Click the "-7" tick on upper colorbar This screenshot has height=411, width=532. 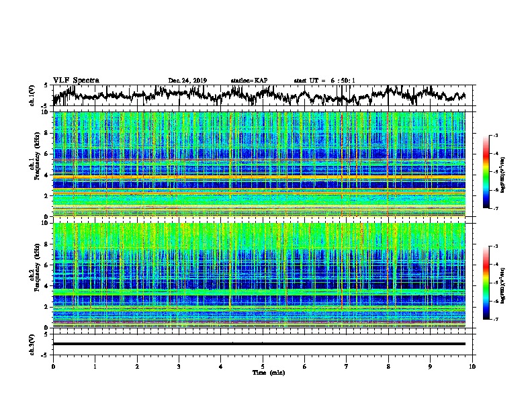pyautogui.click(x=495, y=208)
